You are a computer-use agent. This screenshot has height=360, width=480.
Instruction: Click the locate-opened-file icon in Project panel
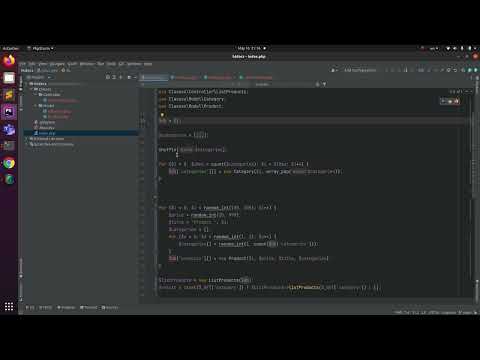(108, 77)
